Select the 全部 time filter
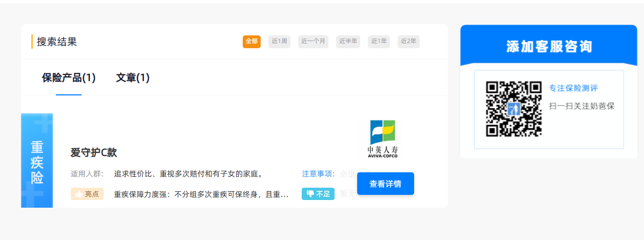This screenshot has width=644, height=240. pos(251,42)
